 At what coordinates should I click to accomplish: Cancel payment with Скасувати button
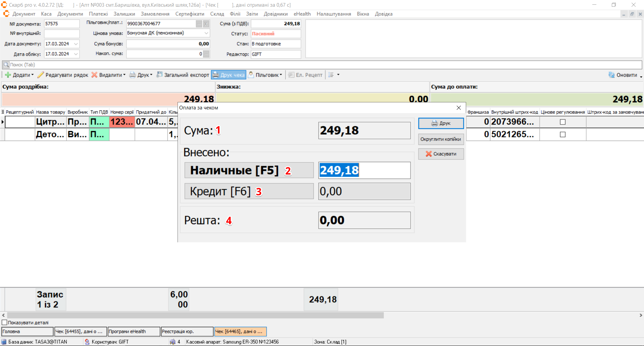pyautogui.click(x=441, y=154)
